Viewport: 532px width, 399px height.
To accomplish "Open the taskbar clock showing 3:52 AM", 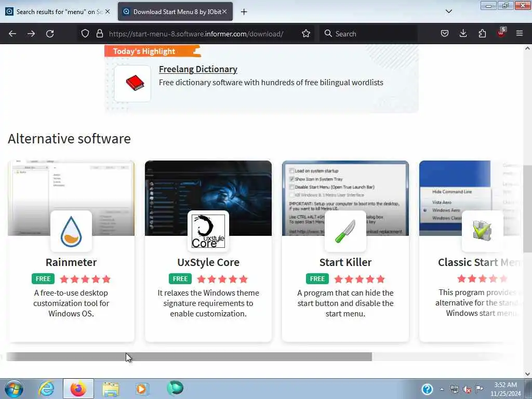I will coord(506,389).
